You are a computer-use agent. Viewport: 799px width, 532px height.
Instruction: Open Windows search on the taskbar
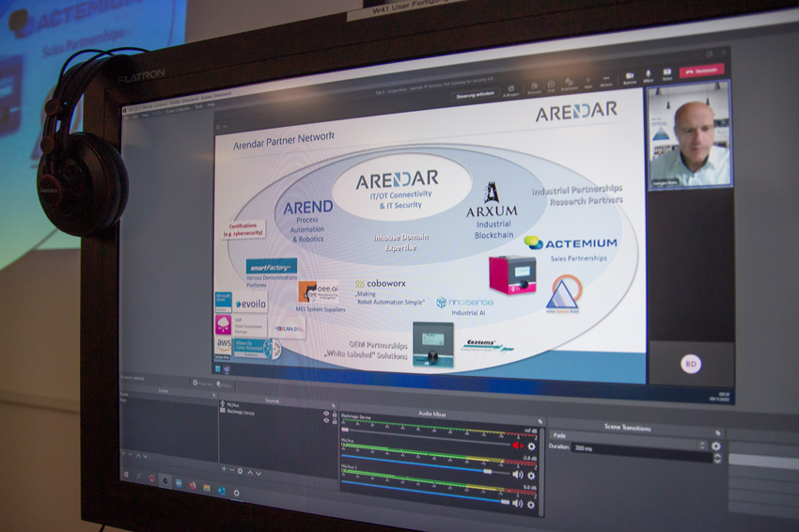(x=138, y=476)
